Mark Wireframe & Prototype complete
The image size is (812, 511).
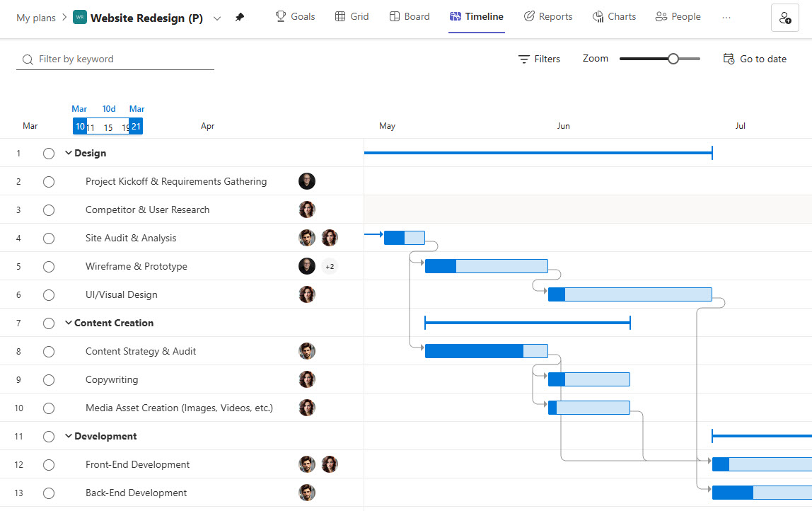(x=49, y=266)
